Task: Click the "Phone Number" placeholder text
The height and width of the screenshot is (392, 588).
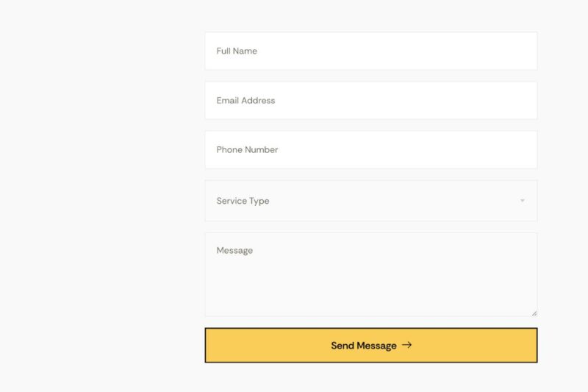Action: click(x=247, y=149)
